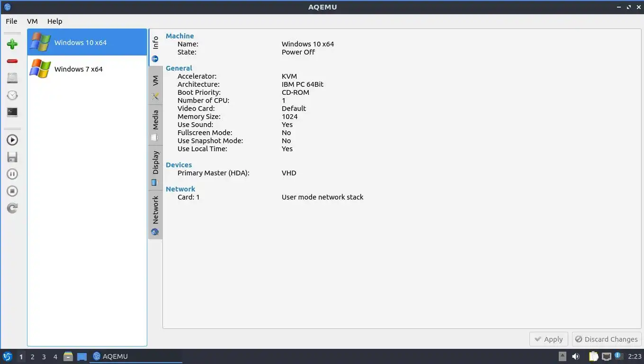
Task: Click the 'Power Off' state value
Action: 298,52
